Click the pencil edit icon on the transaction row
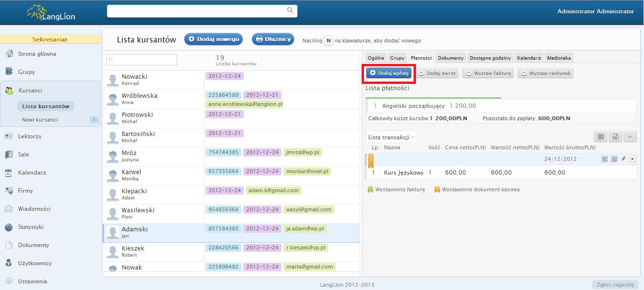644x290 pixels. click(x=623, y=159)
